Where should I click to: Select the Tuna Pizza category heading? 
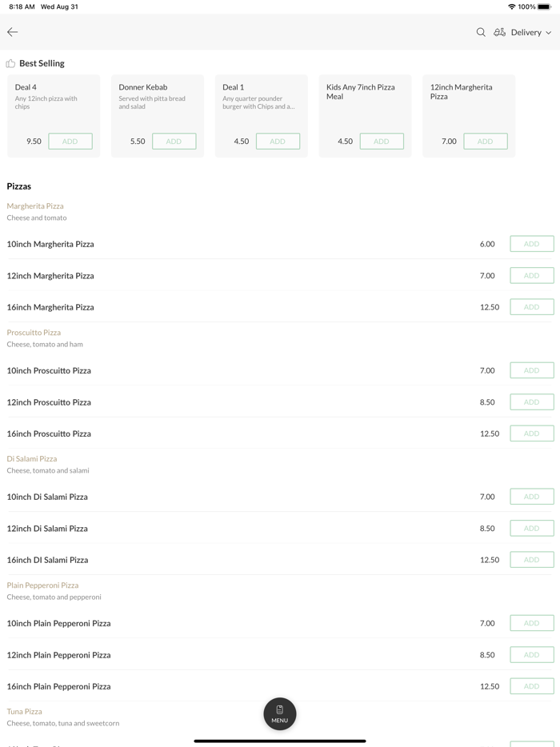pyautogui.click(x=24, y=711)
